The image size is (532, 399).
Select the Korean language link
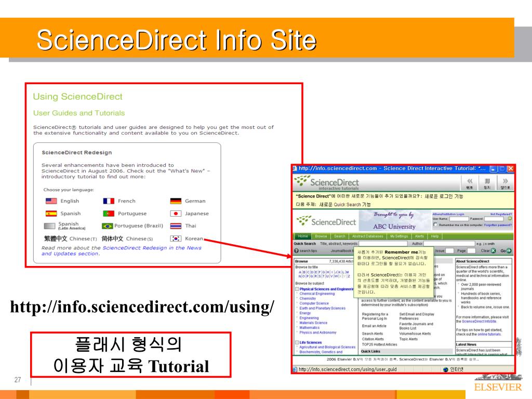click(x=194, y=238)
